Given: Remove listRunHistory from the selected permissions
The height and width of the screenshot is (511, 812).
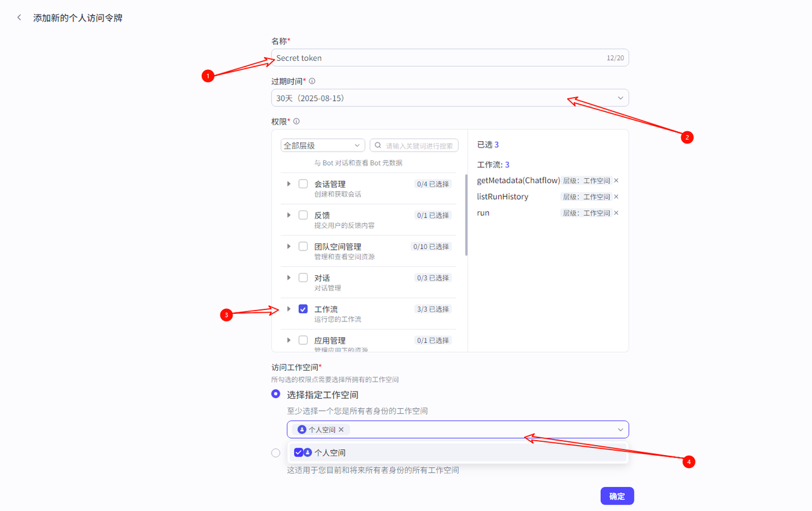Looking at the screenshot, I should coord(616,197).
